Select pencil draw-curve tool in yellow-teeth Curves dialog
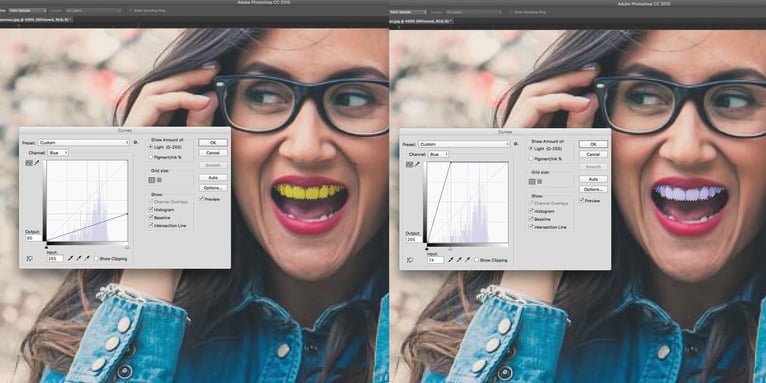This screenshot has height=383, width=766. pyautogui.click(x=37, y=163)
